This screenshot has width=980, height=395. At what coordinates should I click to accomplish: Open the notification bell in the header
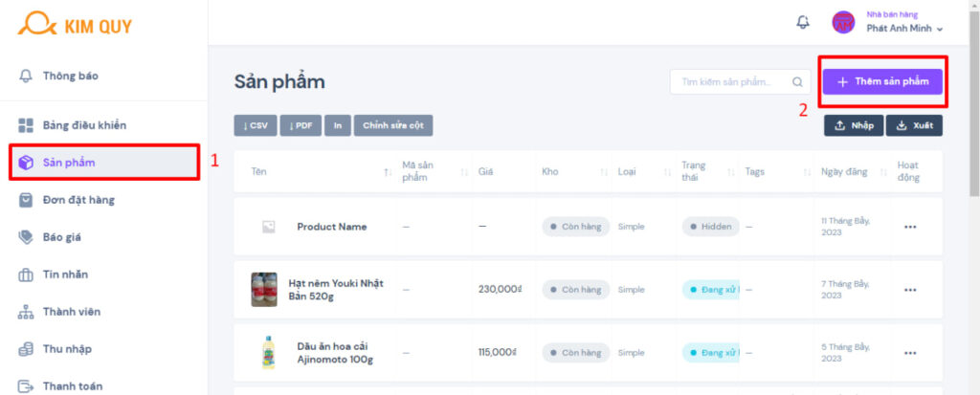click(x=803, y=22)
